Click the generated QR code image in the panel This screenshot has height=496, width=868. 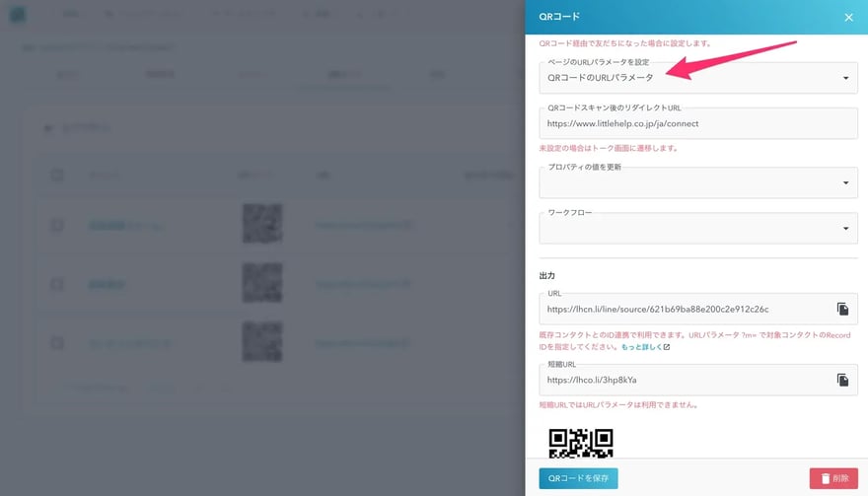(x=581, y=444)
